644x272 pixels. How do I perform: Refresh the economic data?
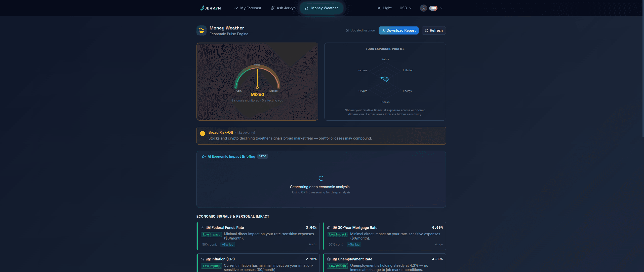[x=434, y=30]
